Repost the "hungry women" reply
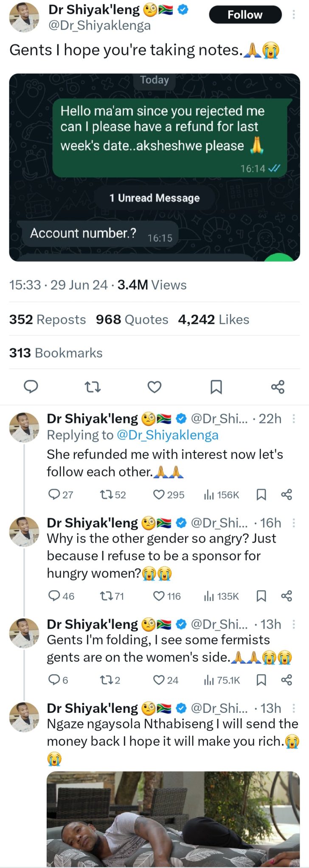Screen dimensions: 309x868 tap(105, 596)
